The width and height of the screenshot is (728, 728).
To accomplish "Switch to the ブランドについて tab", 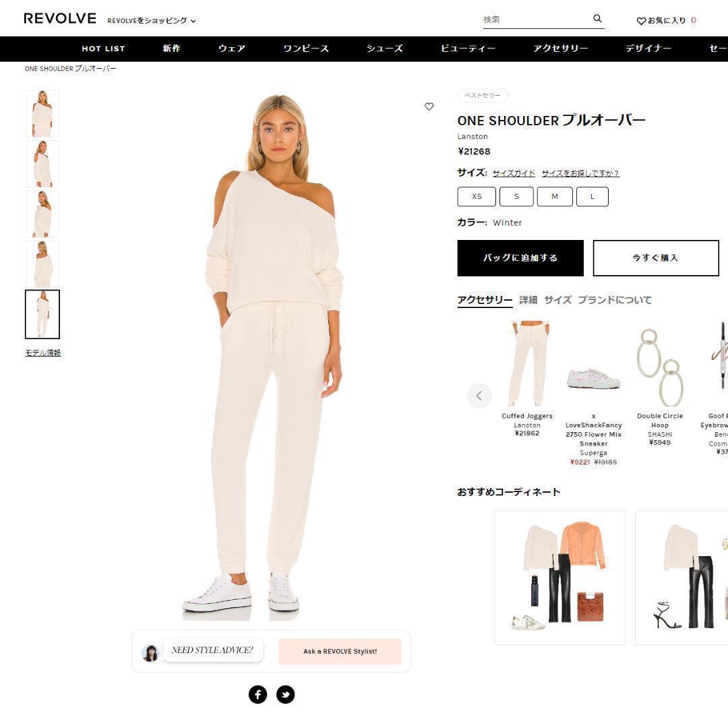I will click(614, 300).
